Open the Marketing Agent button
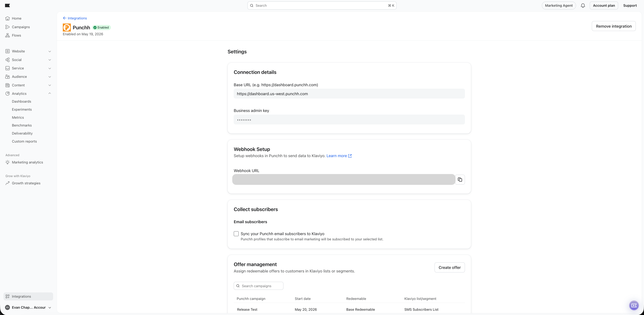 pyautogui.click(x=558, y=6)
